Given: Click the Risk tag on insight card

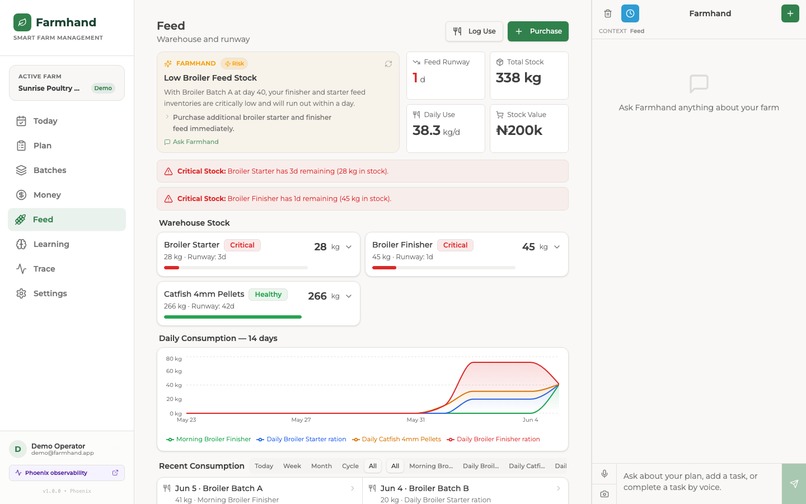Looking at the screenshot, I should pos(234,64).
